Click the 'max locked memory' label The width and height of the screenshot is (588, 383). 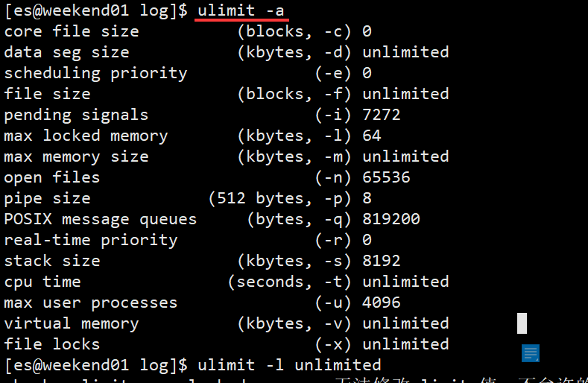86,136
